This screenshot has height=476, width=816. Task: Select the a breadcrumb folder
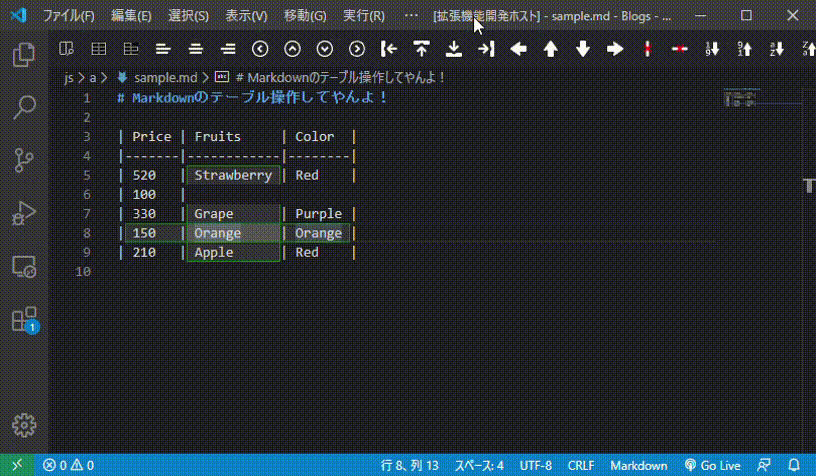tap(93, 78)
